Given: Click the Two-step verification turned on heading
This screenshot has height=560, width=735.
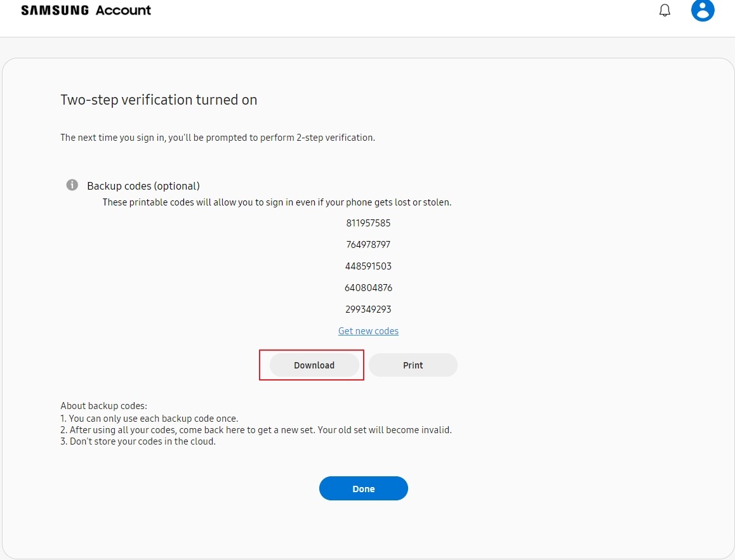Looking at the screenshot, I should coord(159,100).
